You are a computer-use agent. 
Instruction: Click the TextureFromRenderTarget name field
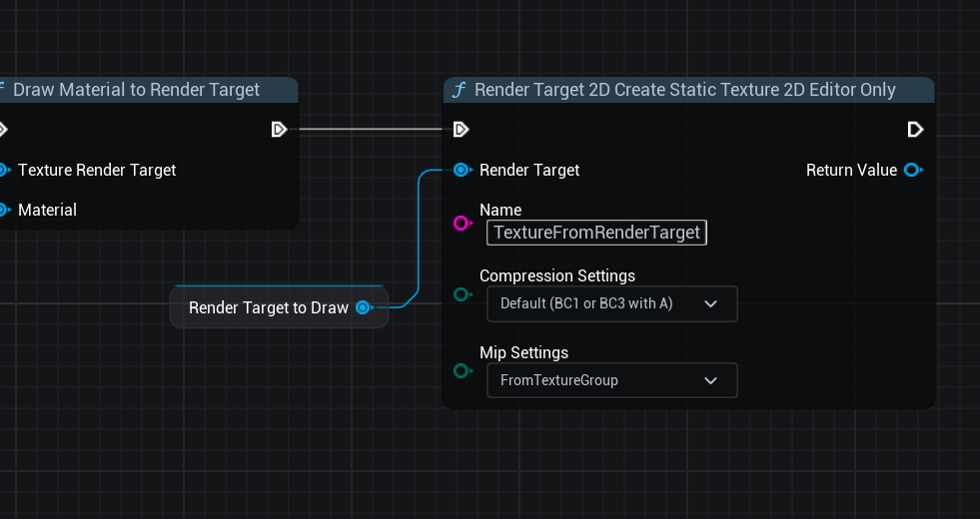(596, 233)
